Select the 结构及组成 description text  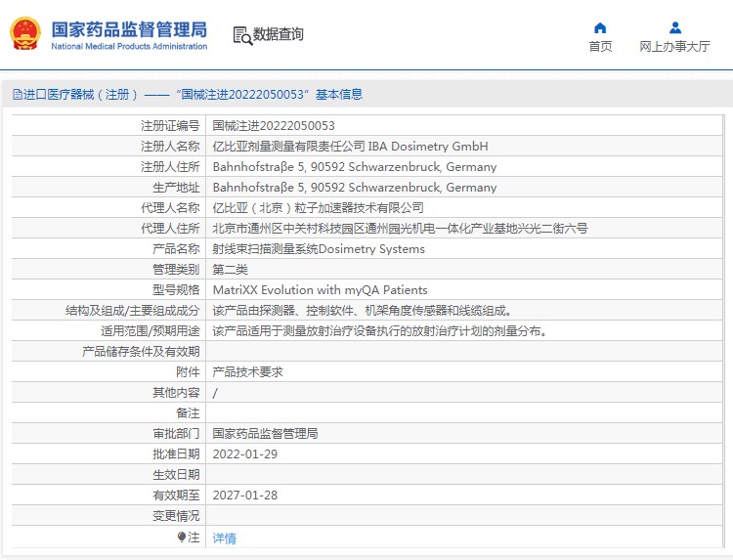coord(363,311)
